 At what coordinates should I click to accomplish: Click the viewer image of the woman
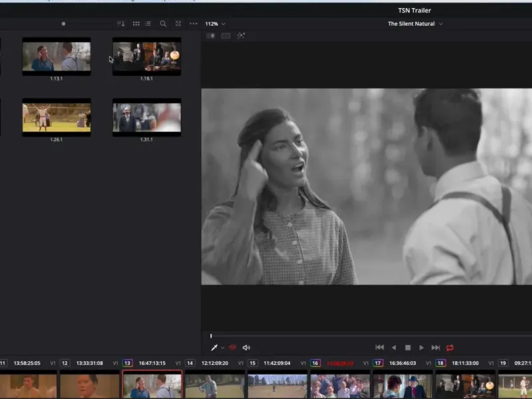[x=366, y=187]
